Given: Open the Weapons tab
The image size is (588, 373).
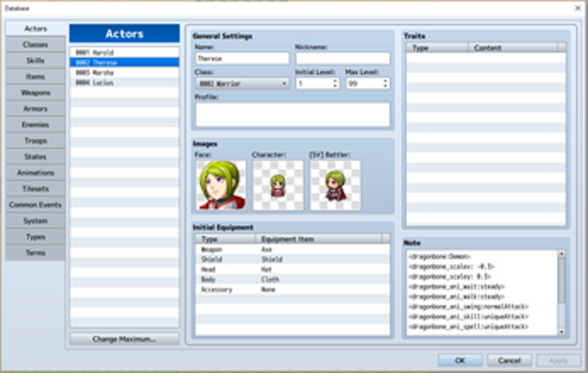Looking at the screenshot, I should click(36, 93).
